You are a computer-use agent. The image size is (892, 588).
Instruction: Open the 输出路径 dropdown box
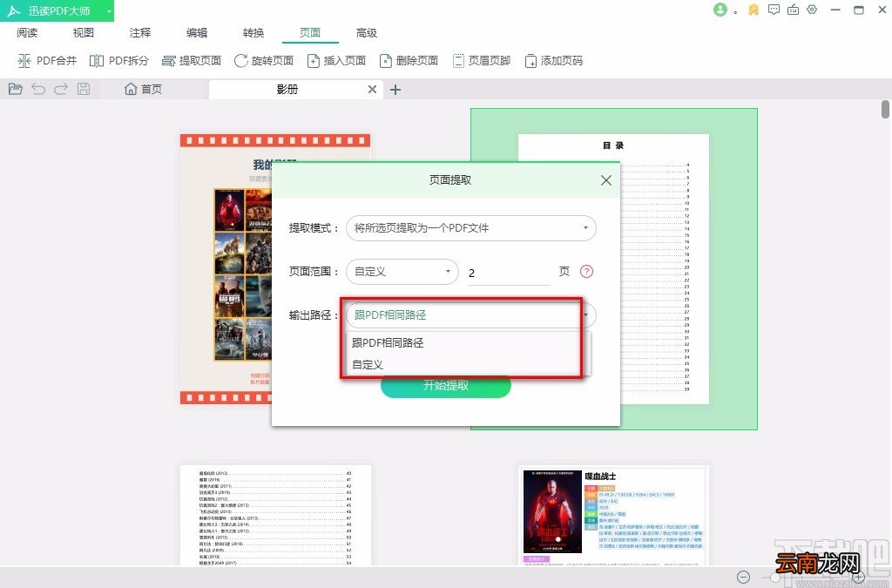[x=471, y=315]
